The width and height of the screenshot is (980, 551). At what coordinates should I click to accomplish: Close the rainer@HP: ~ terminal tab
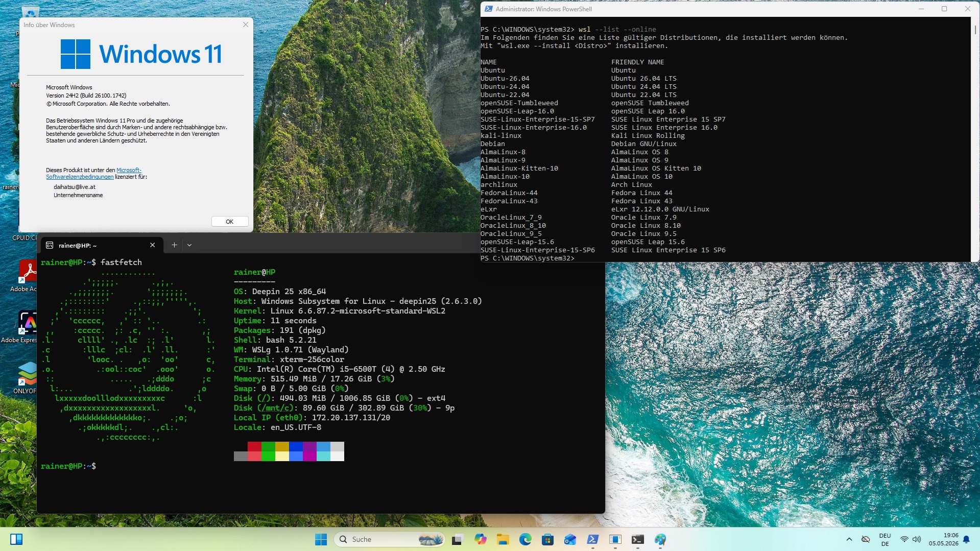152,245
